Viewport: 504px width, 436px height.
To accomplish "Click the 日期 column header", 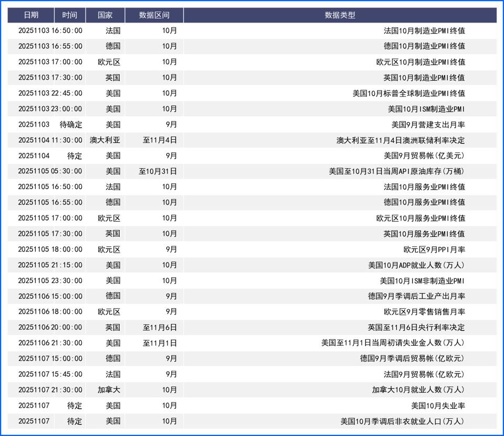I will click(x=31, y=15).
